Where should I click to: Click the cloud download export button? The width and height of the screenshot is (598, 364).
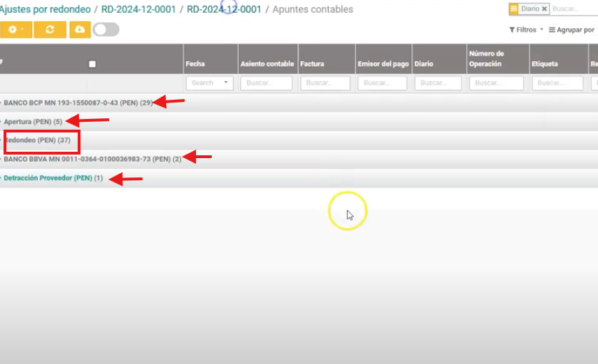click(x=79, y=29)
